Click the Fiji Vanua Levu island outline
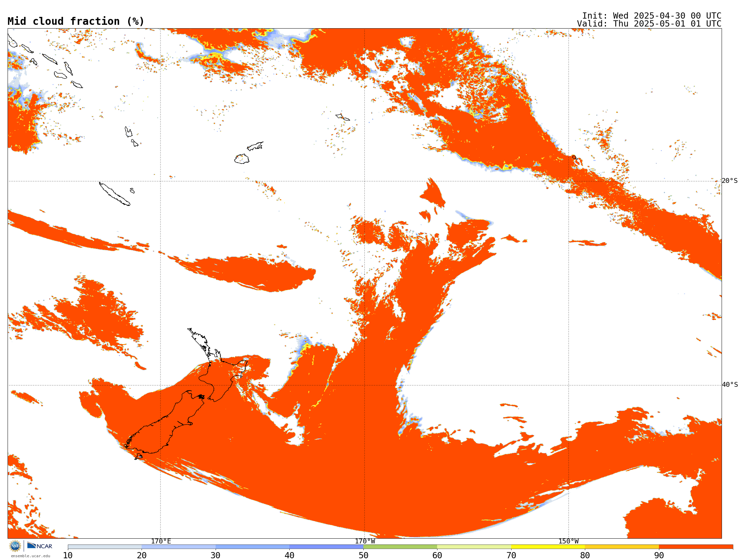744x560 pixels. [255, 146]
